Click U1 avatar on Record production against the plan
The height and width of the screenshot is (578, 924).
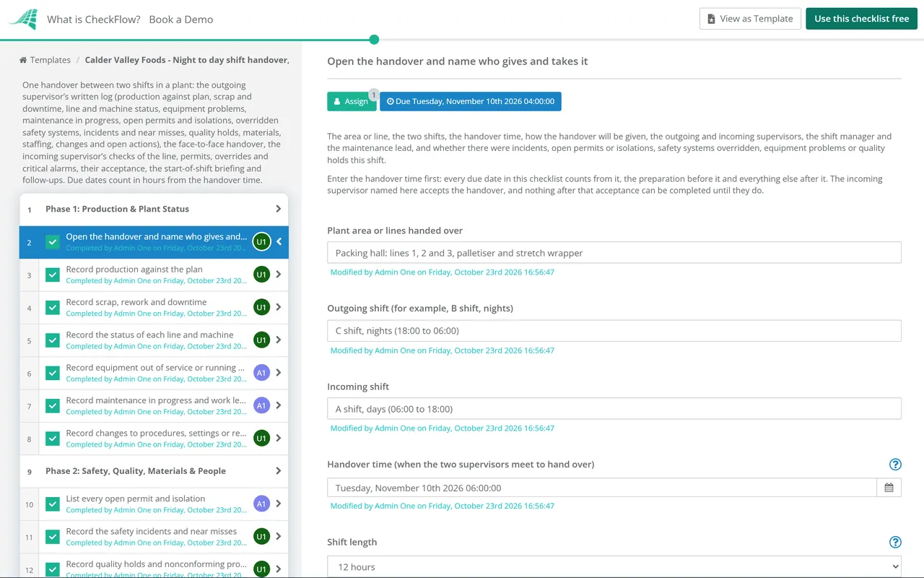pyautogui.click(x=261, y=275)
